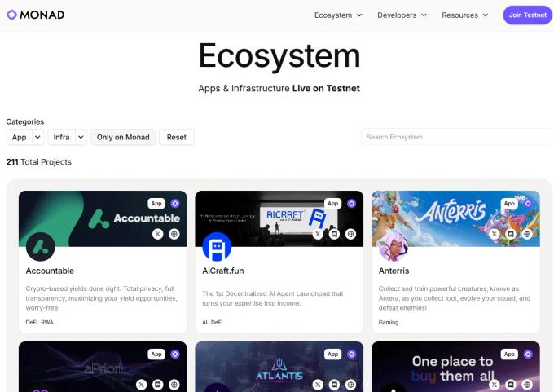
Task: Open X icon on 'One place' card
Action: [495, 385]
